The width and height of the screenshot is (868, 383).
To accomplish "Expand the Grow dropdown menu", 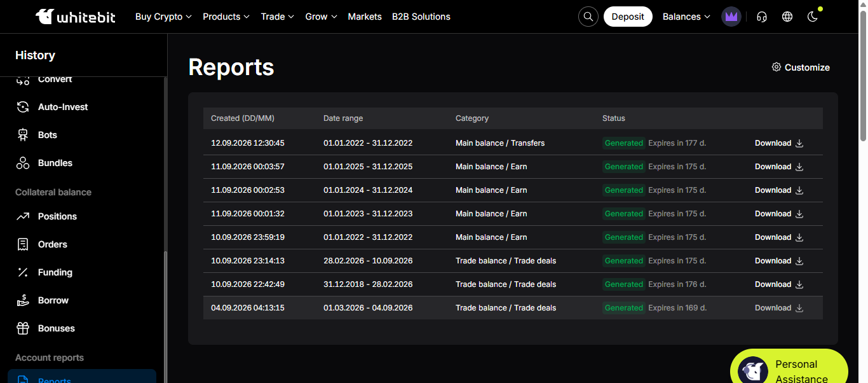I will (322, 17).
